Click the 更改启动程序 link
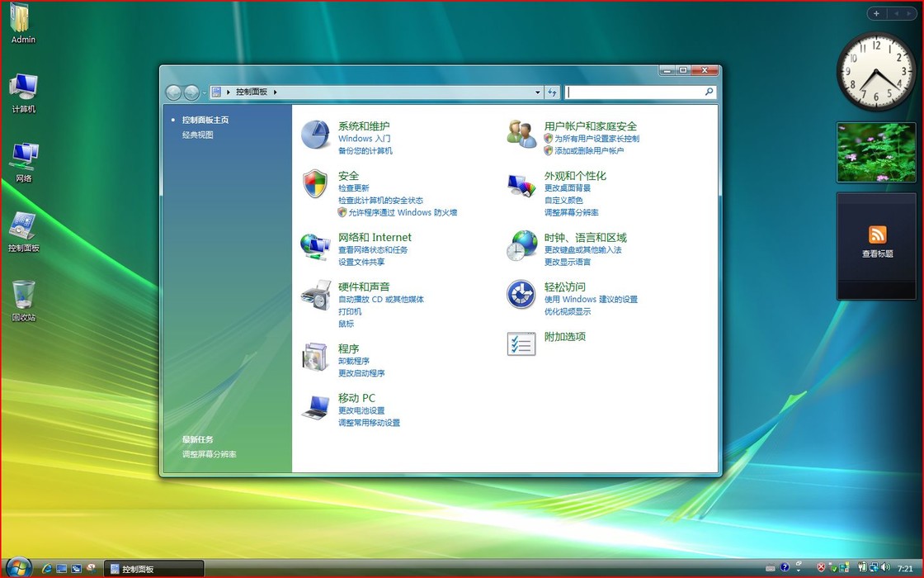Viewport: 924px width, 578px height. (x=361, y=373)
